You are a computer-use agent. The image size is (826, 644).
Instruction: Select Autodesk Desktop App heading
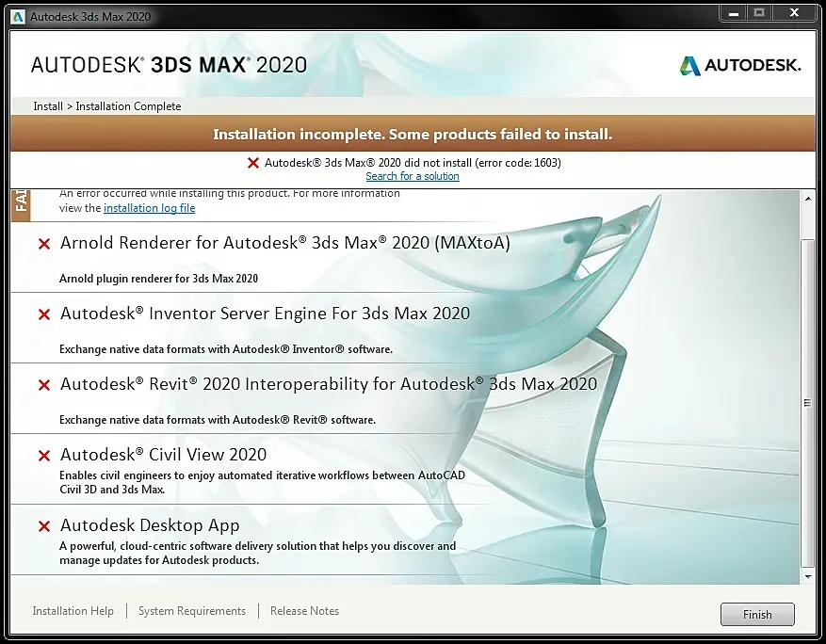tap(150, 525)
